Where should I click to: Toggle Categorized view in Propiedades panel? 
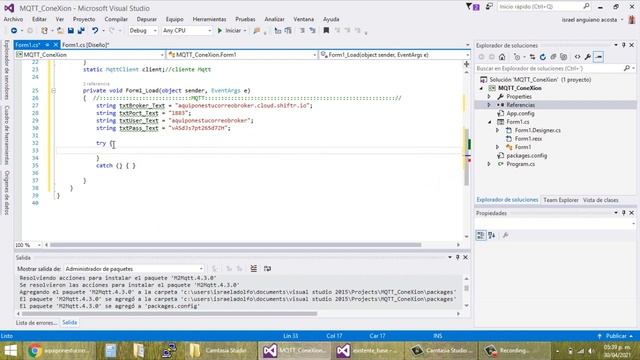(x=481, y=235)
